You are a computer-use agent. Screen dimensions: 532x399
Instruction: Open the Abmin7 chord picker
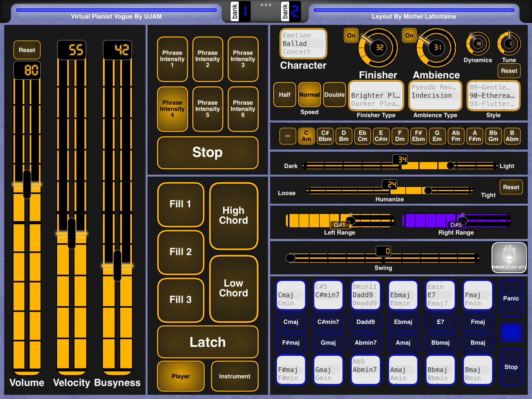(366, 370)
